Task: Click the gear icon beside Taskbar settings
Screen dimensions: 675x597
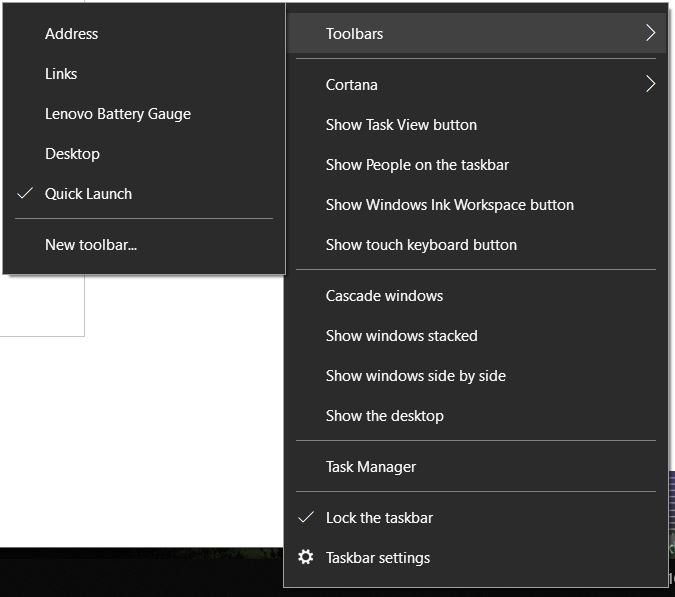Action: [306, 557]
